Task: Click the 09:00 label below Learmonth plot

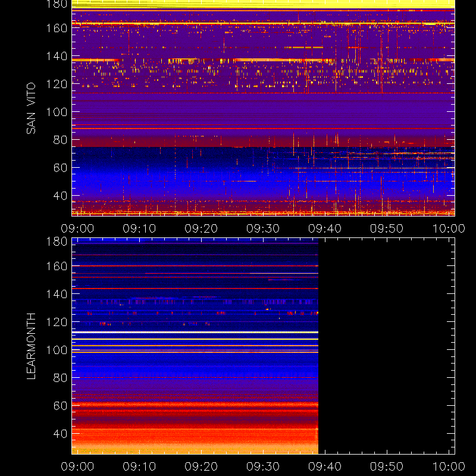Action: pos(77,466)
